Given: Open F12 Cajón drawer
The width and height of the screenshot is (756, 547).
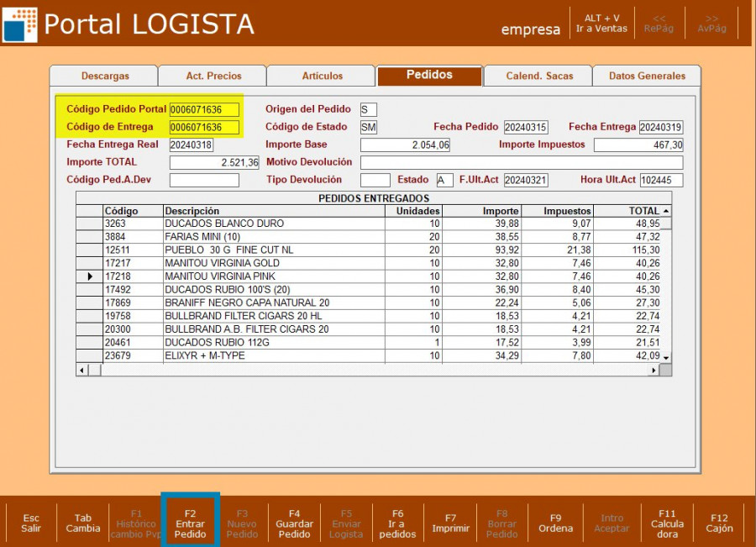Looking at the screenshot, I should click(x=719, y=523).
